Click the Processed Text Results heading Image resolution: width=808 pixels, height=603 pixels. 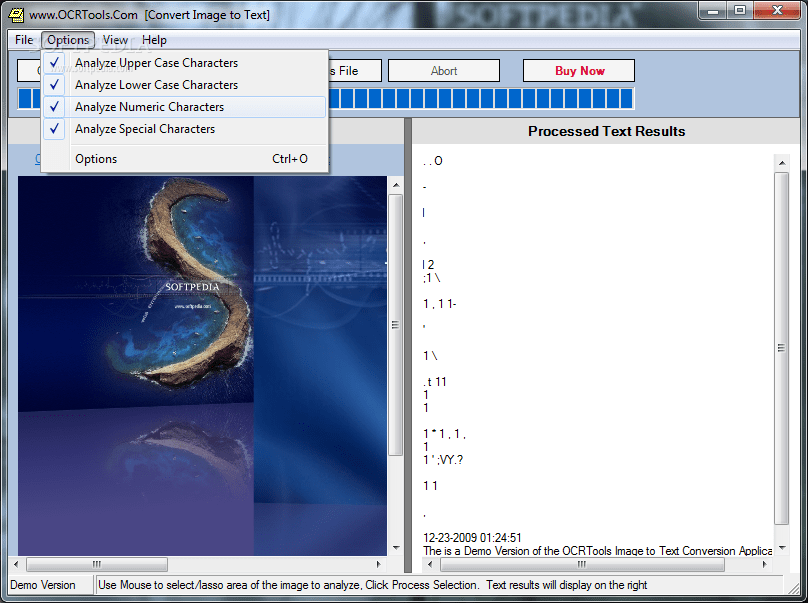pos(607,131)
